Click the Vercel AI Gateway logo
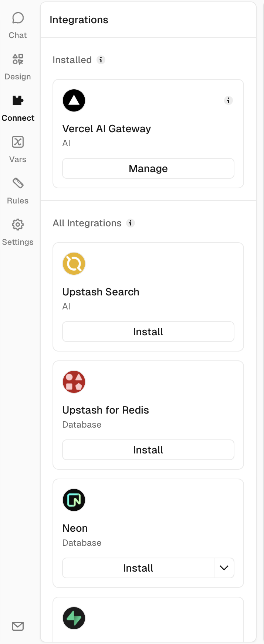264x644 pixels. [x=74, y=100]
